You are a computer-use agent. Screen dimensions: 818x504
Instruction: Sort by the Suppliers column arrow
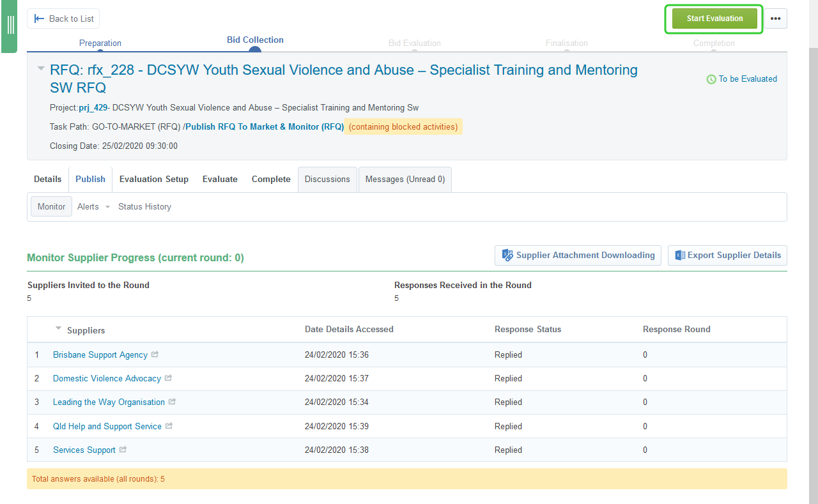click(x=59, y=328)
